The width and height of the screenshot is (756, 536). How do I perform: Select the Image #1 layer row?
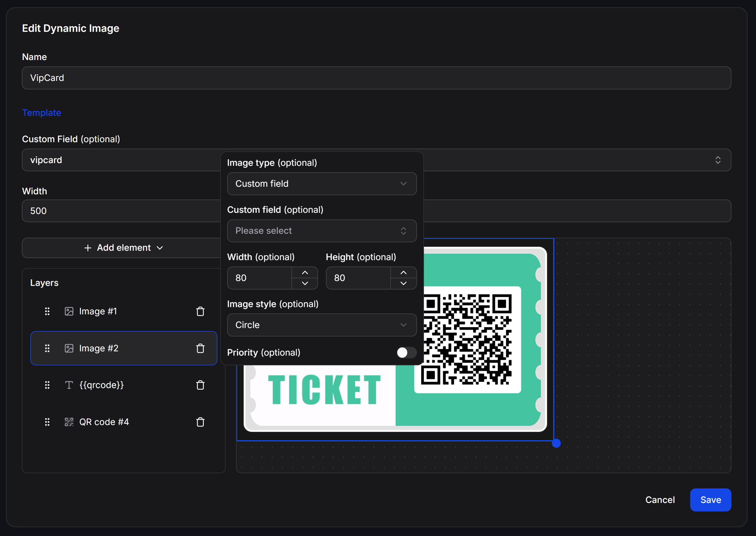click(x=124, y=311)
